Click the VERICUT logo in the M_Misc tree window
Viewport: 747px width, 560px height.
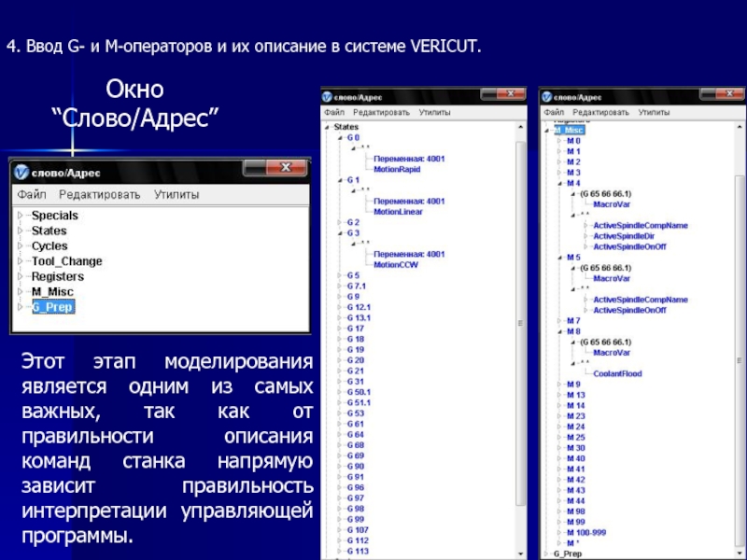pyautogui.click(x=547, y=97)
